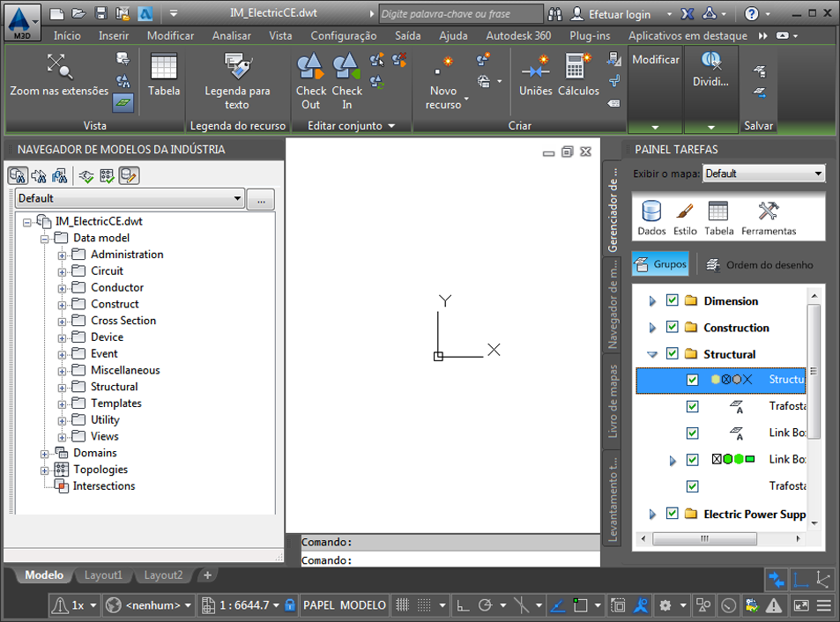Image resolution: width=840 pixels, height=622 pixels.
Task: Click Ordem do desenho button
Action: [759, 264]
